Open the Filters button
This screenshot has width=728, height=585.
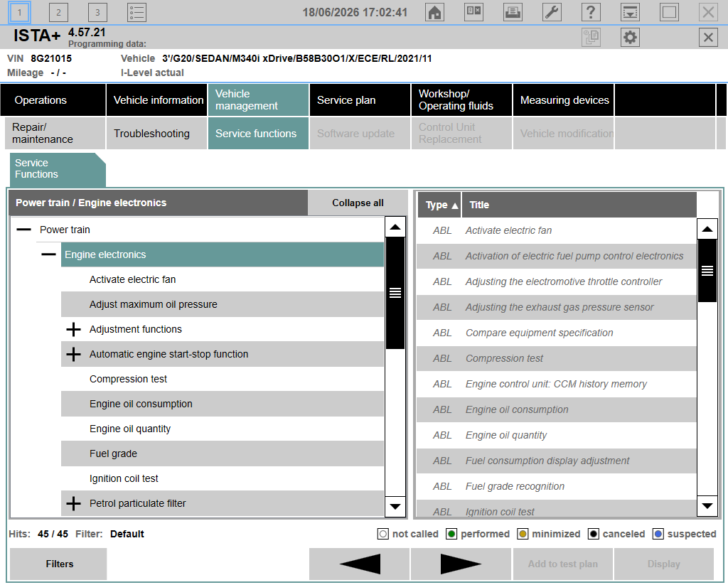click(x=58, y=564)
